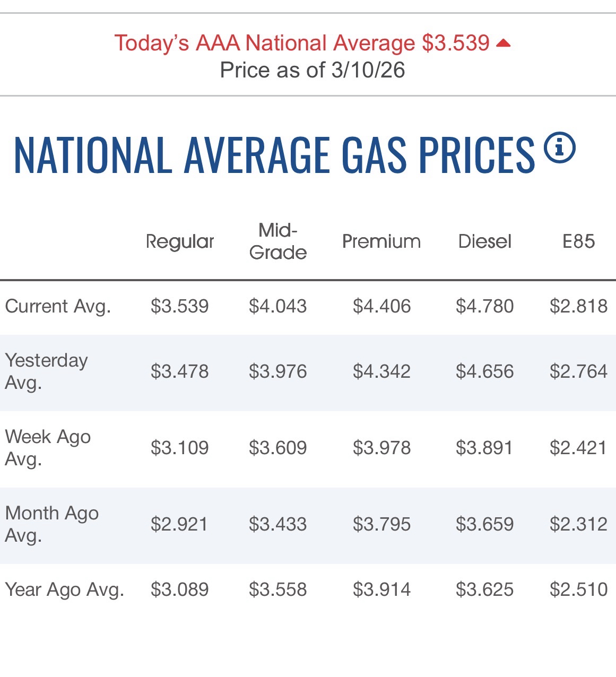Select the Regular column header

180,241
